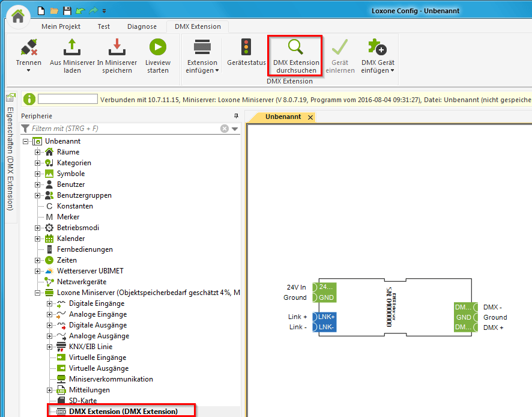Click the Trennen disconnect icon
532x417 pixels.
[28, 47]
